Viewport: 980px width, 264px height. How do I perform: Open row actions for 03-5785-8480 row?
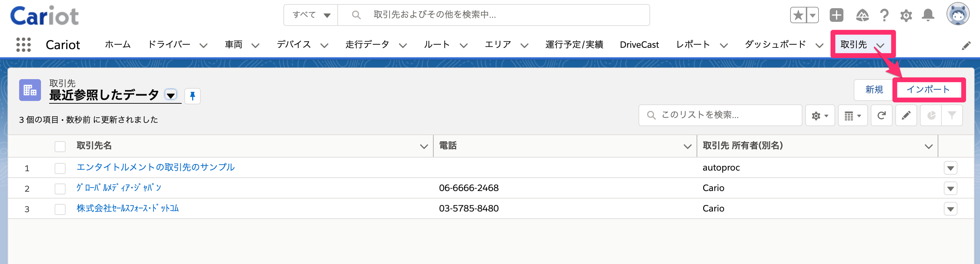[950, 209]
